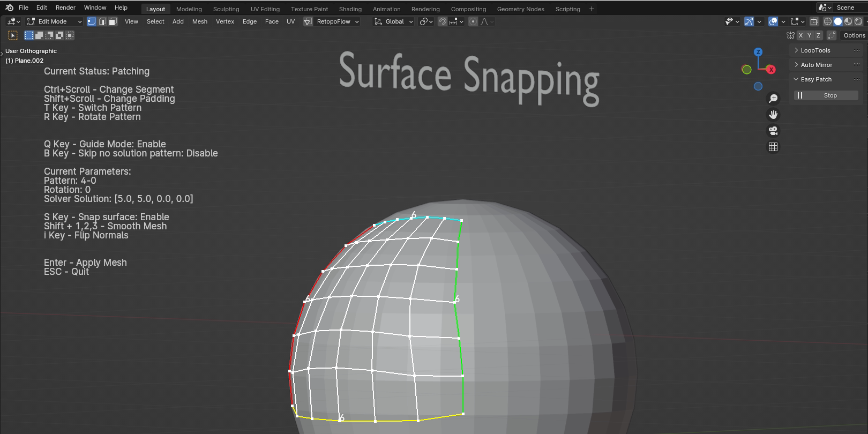This screenshot has height=434, width=868.
Task: Toggle snapping magnet in header
Action: (x=443, y=21)
